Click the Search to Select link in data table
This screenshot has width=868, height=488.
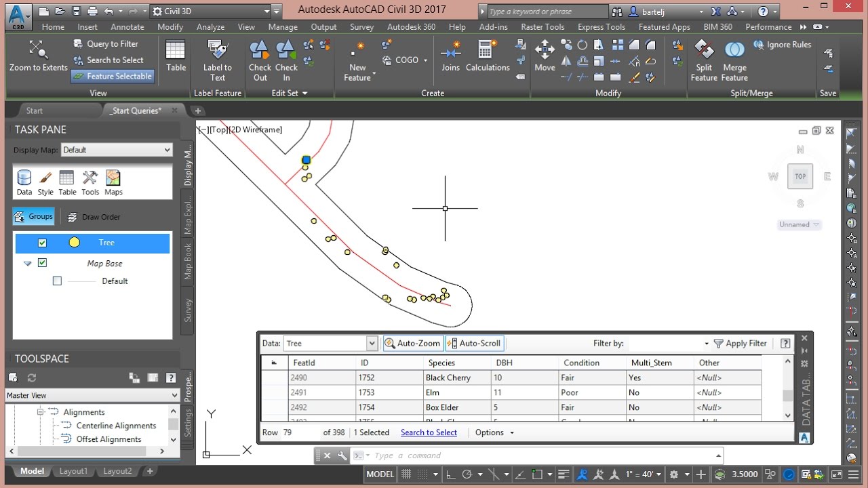(429, 432)
